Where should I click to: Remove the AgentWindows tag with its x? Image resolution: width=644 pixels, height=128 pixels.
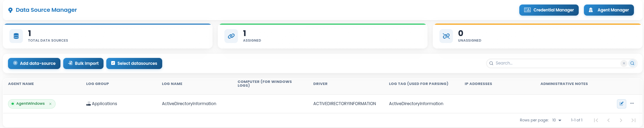[50, 104]
